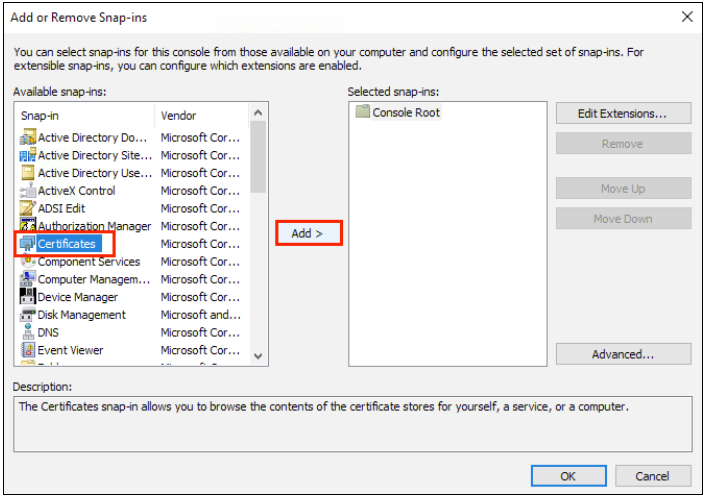Click the Move Down button
Screen dimensions: 704x496
point(623,219)
